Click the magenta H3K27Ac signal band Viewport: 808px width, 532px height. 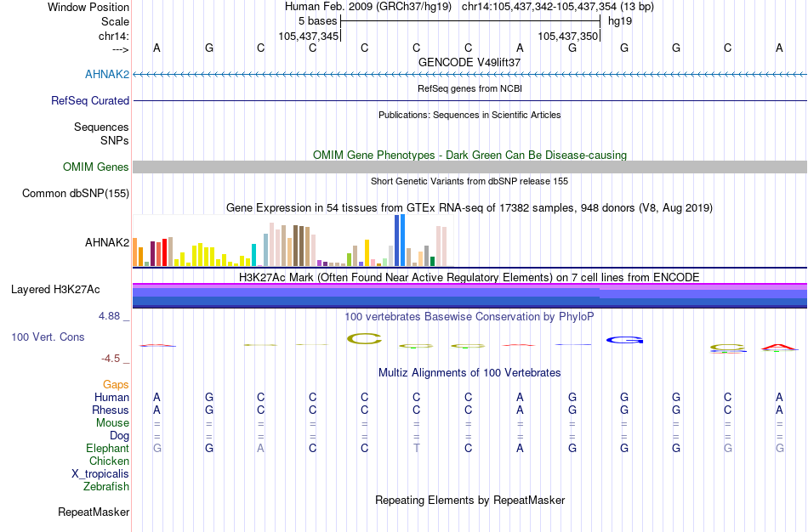(x=470, y=286)
